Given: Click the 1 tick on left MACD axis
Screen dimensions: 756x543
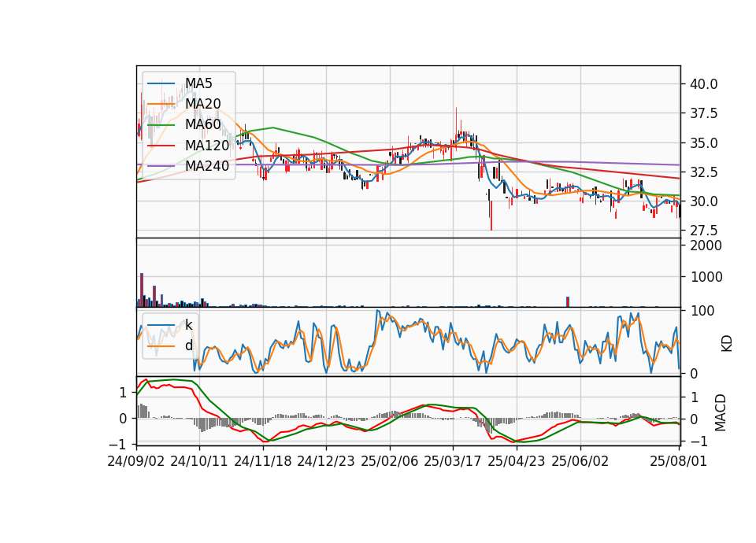Looking at the screenshot, I should pyautogui.click(x=123, y=393).
